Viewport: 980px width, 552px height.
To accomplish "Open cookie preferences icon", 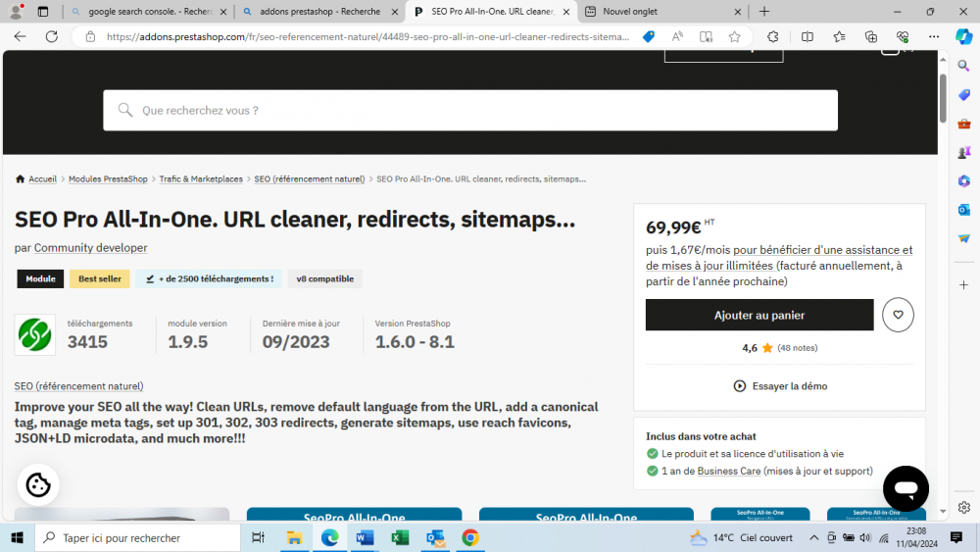I will coord(38,484).
